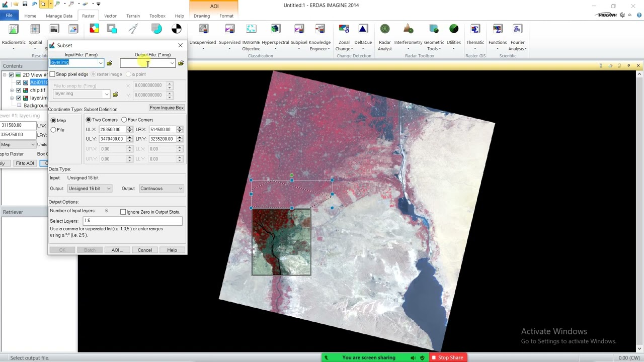The height and width of the screenshot is (362, 644).
Task: Select the File coordinate type radio button
Action: coord(53,130)
